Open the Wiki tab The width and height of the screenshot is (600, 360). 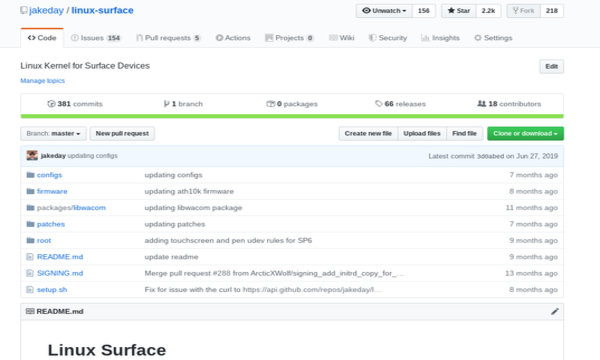point(342,38)
